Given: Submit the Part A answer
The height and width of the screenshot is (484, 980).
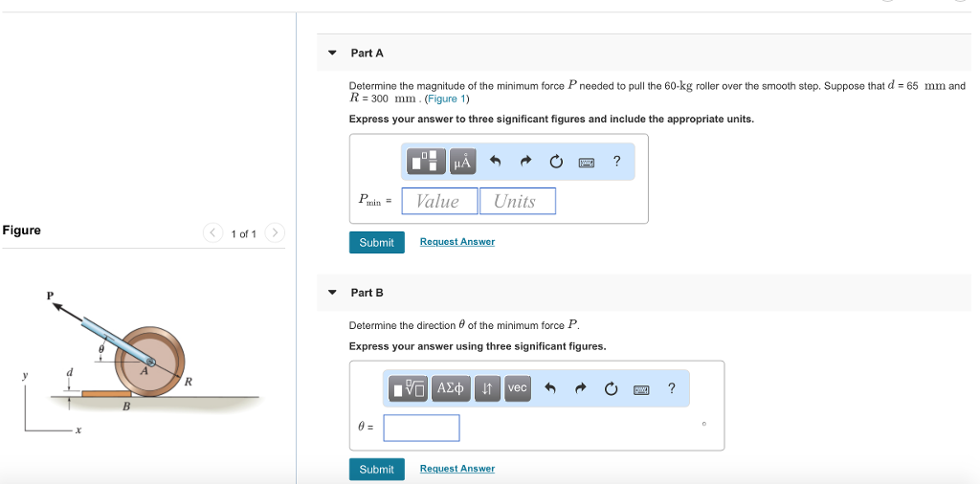Looking at the screenshot, I should pos(376,242).
